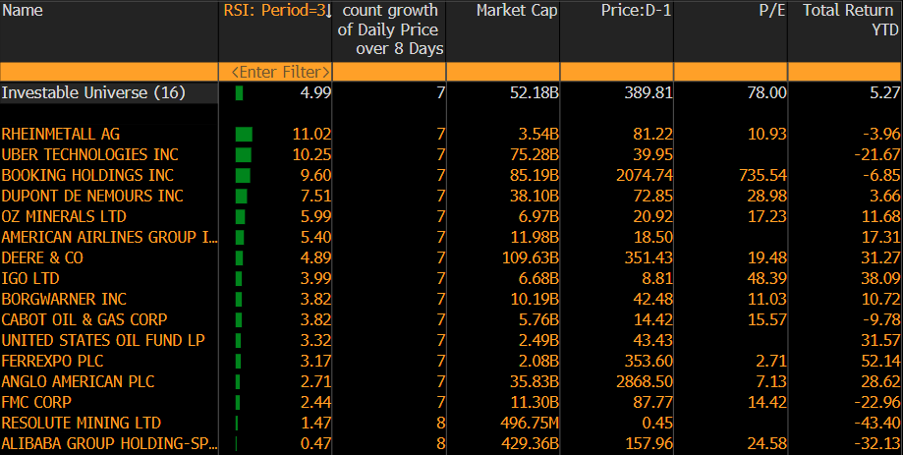Image resolution: width=904 pixels, height=456 pixels.
Task: Select DUPONT DE NEMOURS INC row name
Action: coord(92,196)
